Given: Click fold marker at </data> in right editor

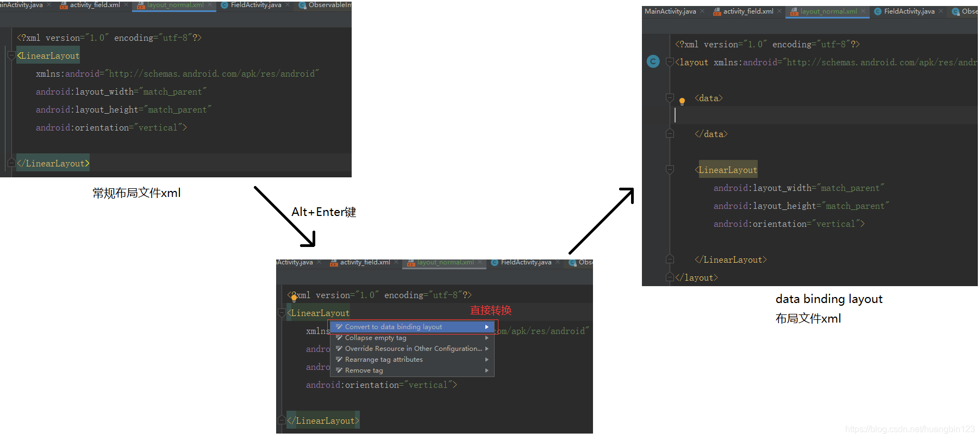Looking at the screenshot, I should 670,133.
